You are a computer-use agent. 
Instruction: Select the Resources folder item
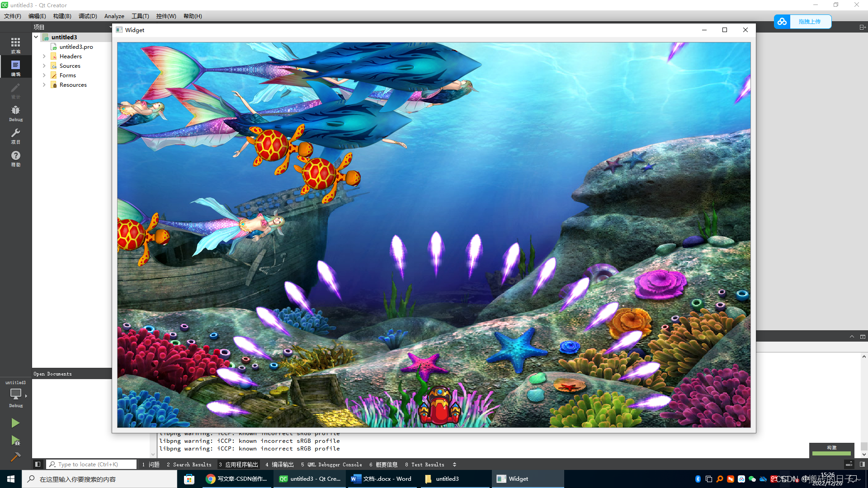(x=73, y=85)
